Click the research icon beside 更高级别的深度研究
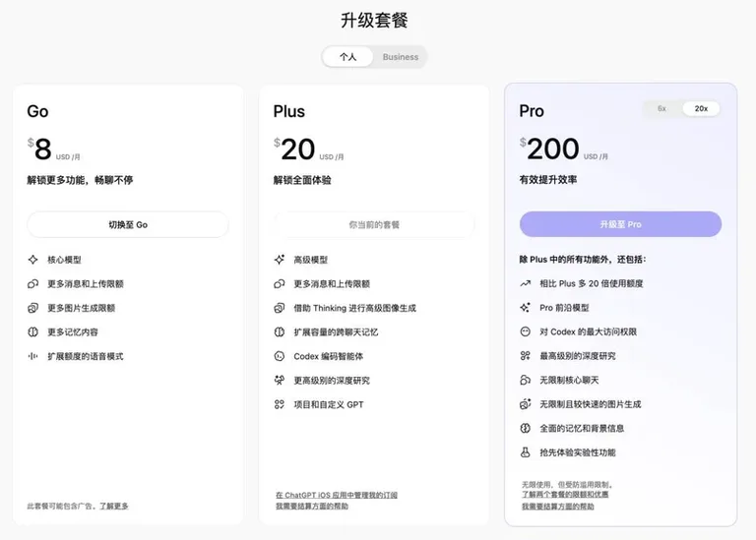756x540 pixels. point(280,380)
